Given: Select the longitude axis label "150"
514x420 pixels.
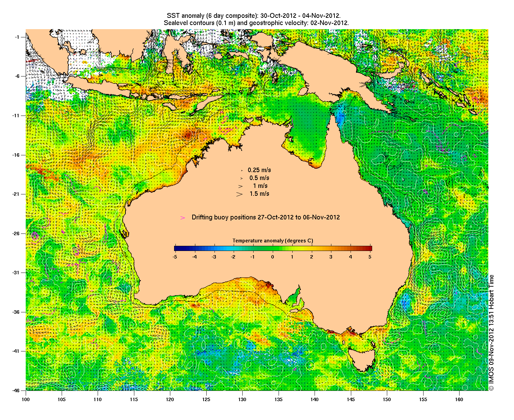Looking at the screenshot, I should click(x=387, y=399).
